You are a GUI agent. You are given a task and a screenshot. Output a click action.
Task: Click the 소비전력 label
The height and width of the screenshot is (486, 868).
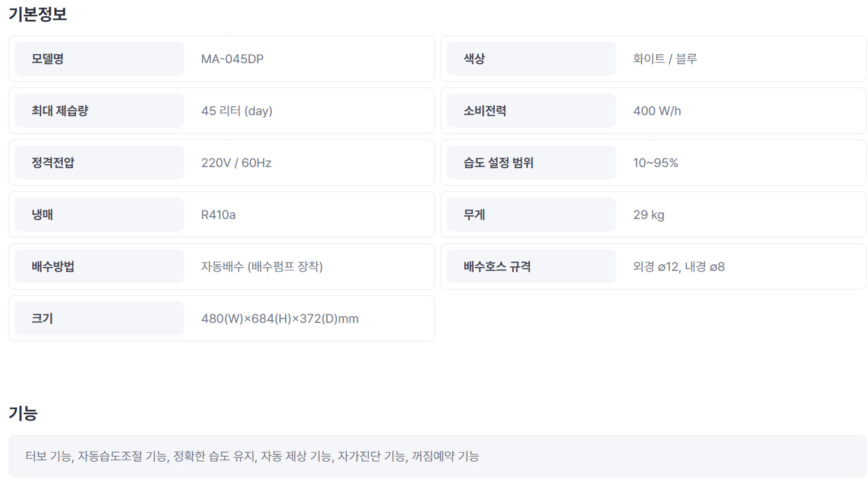coord(485,111)
